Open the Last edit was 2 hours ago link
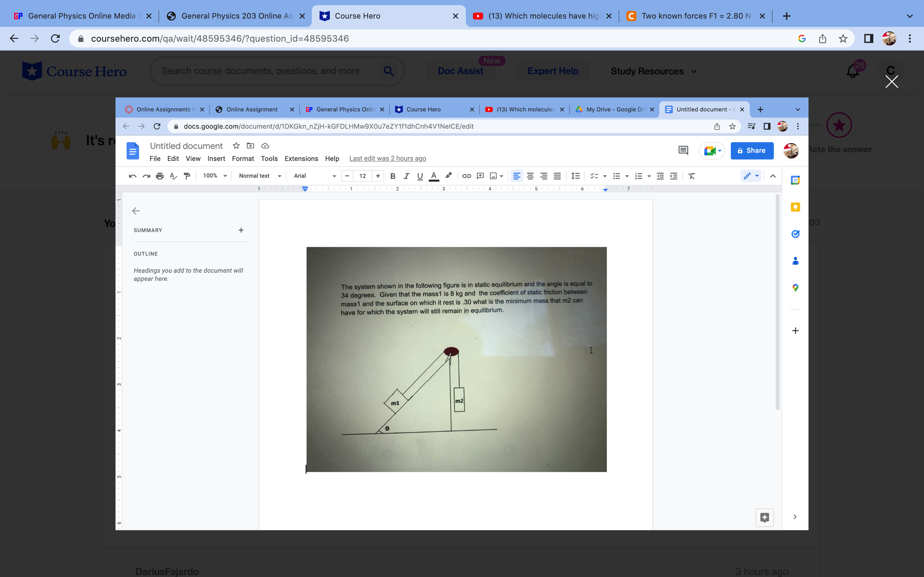Viewport: 924px width, 577px height. [388, 158]
